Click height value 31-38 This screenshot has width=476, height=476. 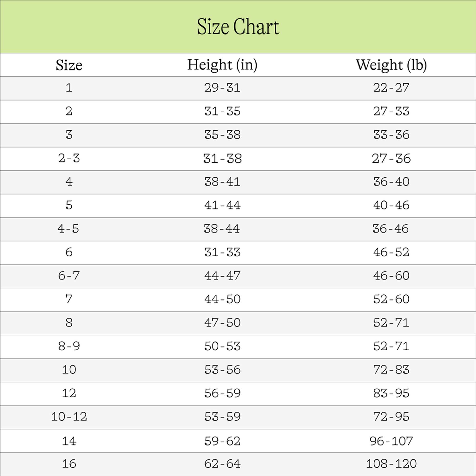(222, 159)
